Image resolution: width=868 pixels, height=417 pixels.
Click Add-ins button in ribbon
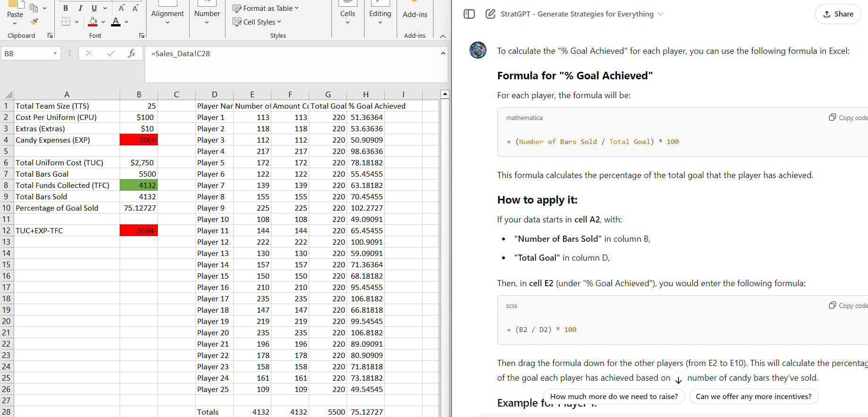coord(415,14)
